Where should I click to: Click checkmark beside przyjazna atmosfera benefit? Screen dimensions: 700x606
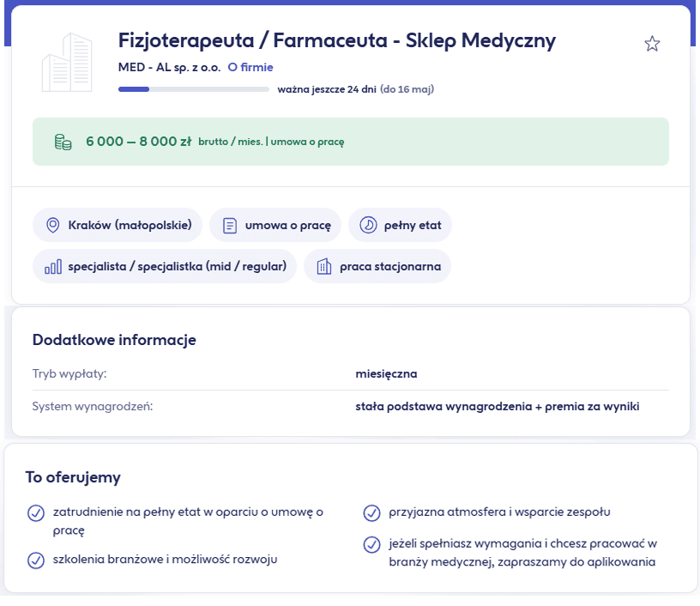(372, 512)
